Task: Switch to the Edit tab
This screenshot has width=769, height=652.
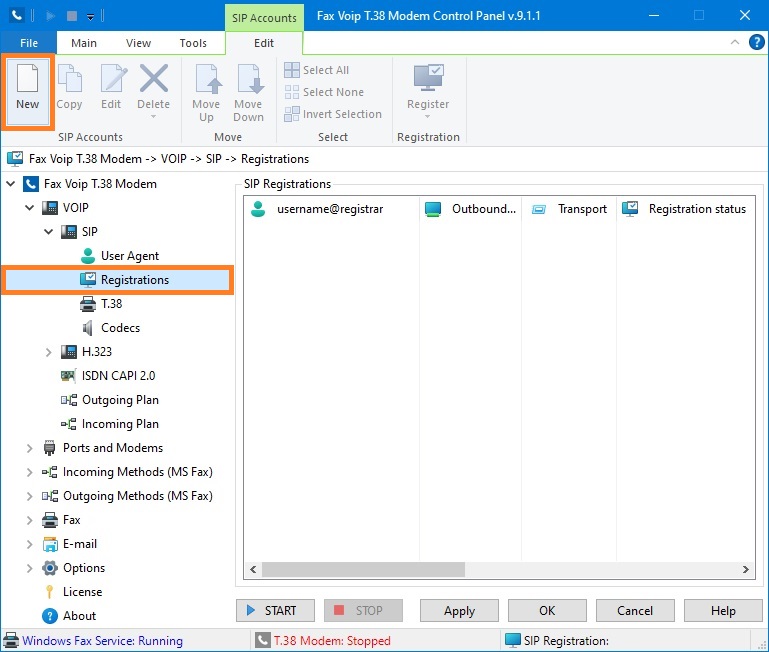Action: click(264, 43)
